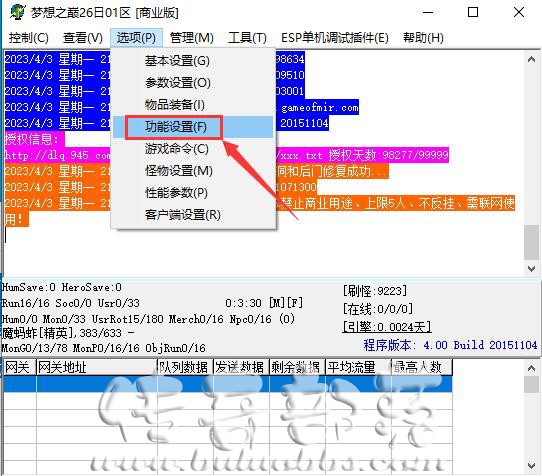This screenshot has height=476, width=542.
Task: Open the 管理(M) menu
Action: (x=191, y=38)
